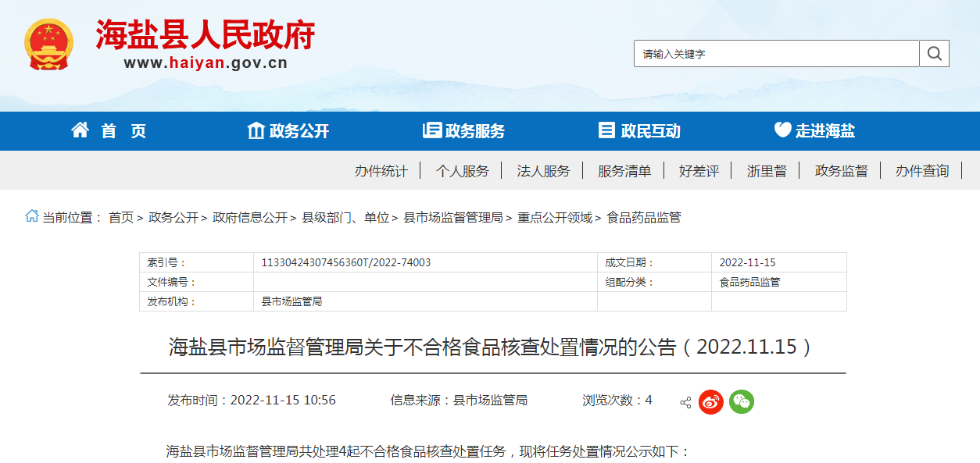Go to 政府信息公开 in the breadcrumb
The height and width of the screenshot is (463, 980).
tap(250, 218)
